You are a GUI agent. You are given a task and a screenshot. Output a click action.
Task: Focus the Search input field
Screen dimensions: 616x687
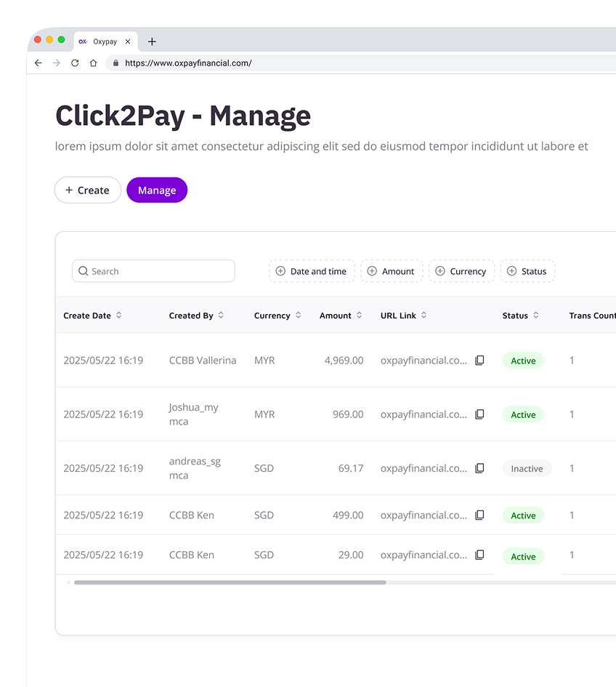coord(153,271)
